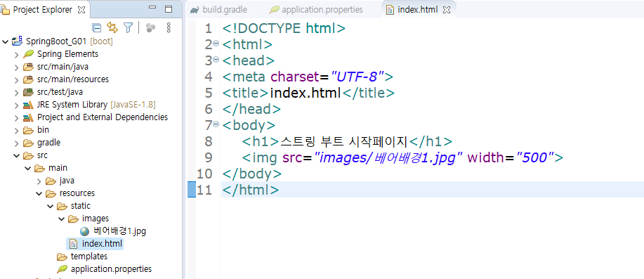Select the resources folder label
The height and width of the screenshot is (279, 644).
click(77, 193)
